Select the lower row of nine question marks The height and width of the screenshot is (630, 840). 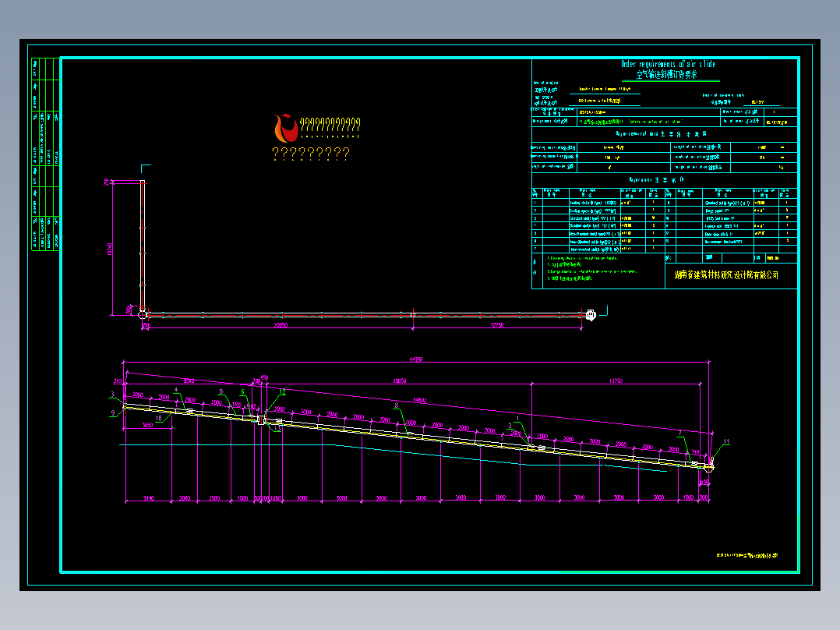[x=311, y=154]
